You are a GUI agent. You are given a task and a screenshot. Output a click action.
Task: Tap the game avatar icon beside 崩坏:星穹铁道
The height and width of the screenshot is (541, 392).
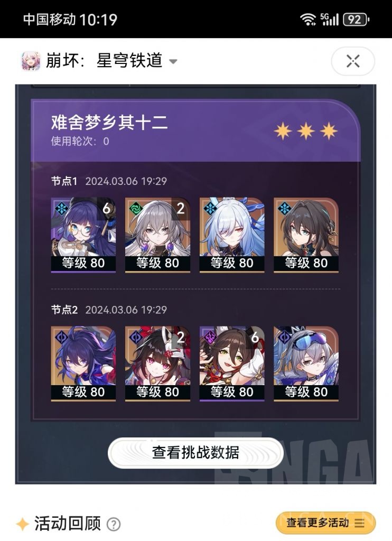click(31, 61)
